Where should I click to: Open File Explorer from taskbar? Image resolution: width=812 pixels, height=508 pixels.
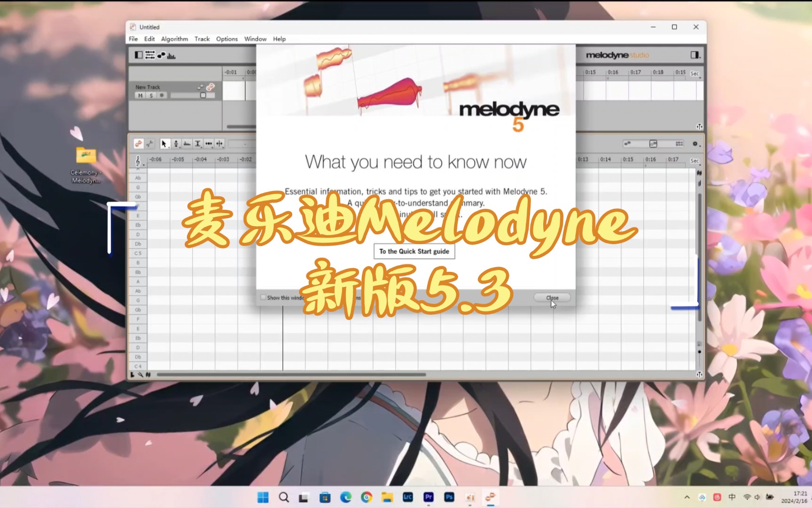(387, 497)
